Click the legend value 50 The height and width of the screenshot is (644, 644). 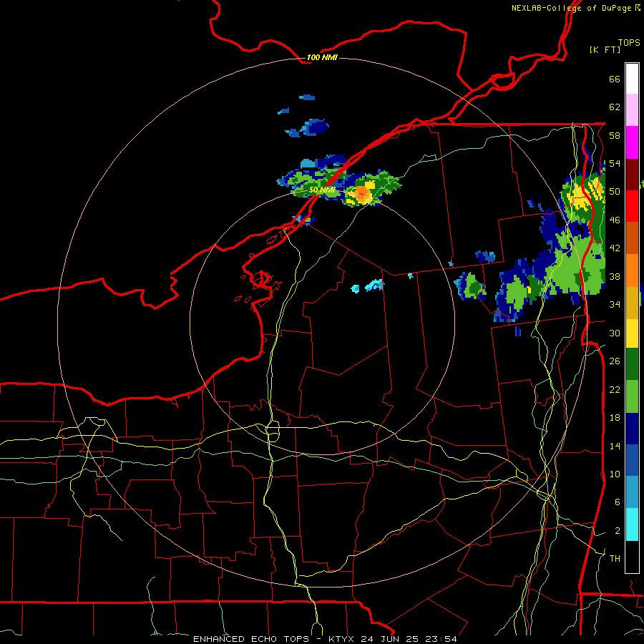pyautogui.click(x=615, y=192)
